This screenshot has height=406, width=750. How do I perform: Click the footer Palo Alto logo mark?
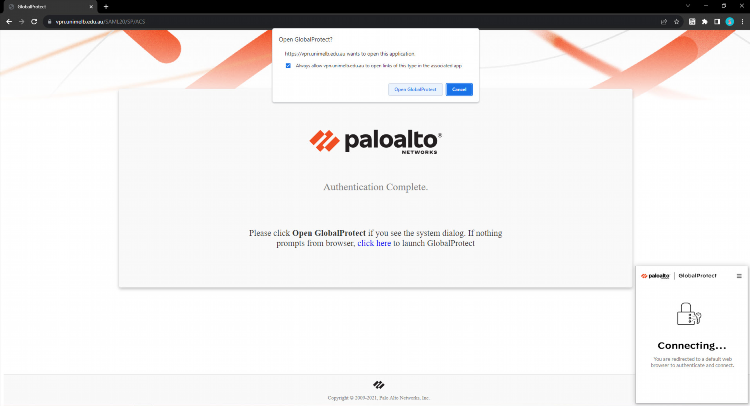pyautogui.click(x=379, y=385)
